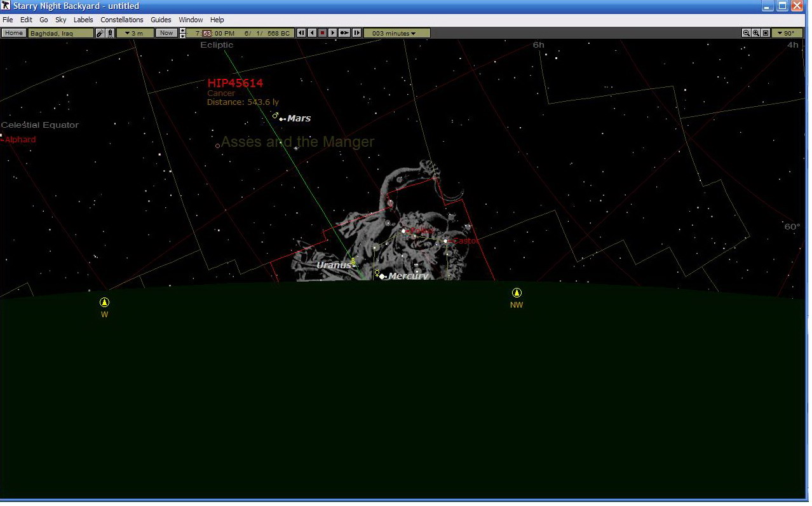Select the year 568 BC field
This screenshot has width=812, height=506.
point(278,33)
